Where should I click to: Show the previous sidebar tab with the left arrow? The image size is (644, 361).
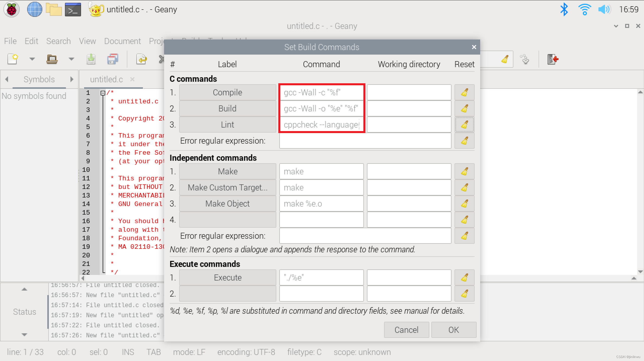7,79
